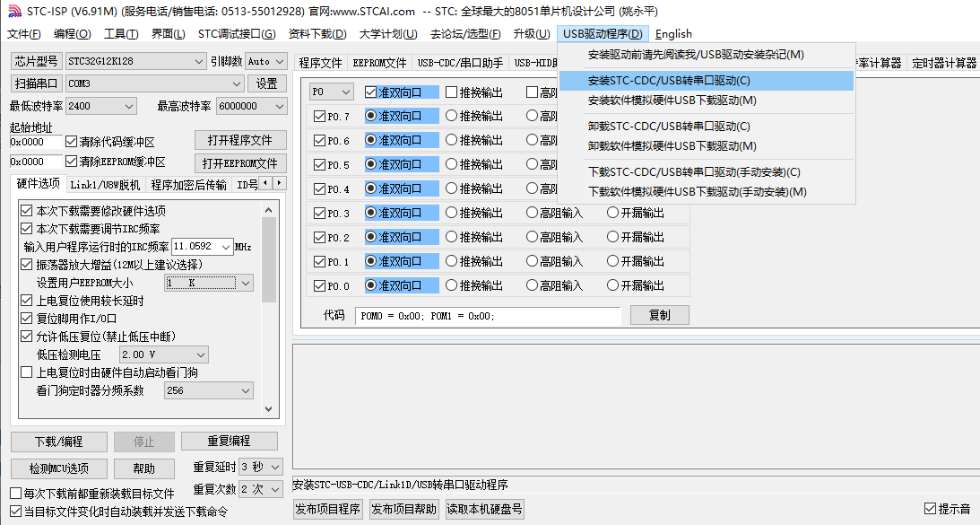Expand the 最低波特率 2400 dropdown
The width and height of the screenshot is (980, 525).
tap(129, 107)
